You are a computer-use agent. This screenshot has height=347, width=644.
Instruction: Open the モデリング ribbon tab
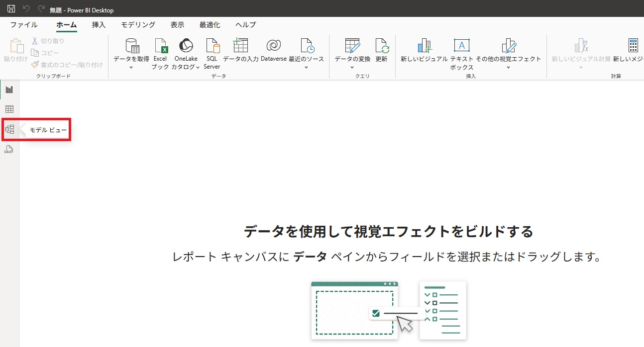(138, 25)
